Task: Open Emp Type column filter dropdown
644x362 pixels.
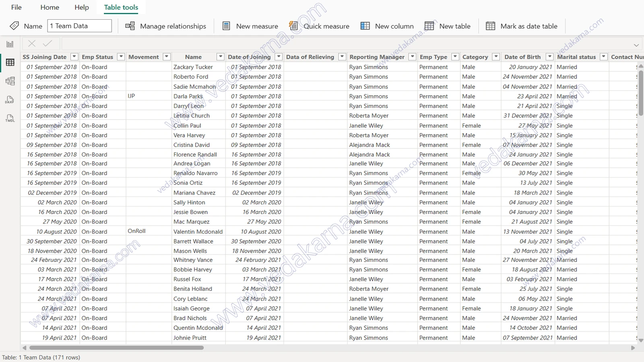Action: click(455, 57)
